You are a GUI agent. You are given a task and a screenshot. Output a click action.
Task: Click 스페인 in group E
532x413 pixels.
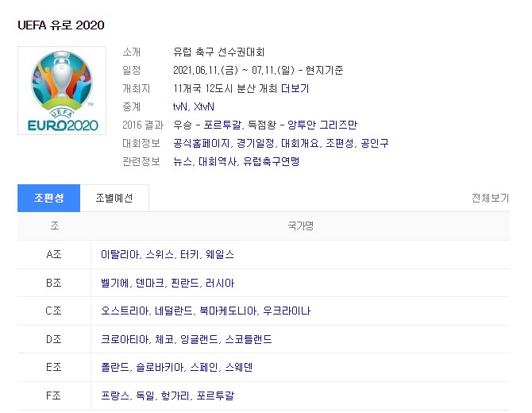pyautogui.click(x=204, y=367)
